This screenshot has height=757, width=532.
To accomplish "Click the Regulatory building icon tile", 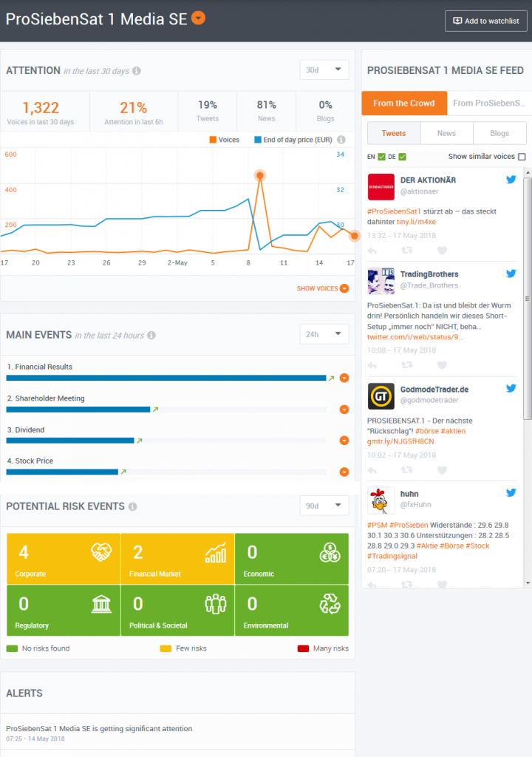I will click(101, 604).
